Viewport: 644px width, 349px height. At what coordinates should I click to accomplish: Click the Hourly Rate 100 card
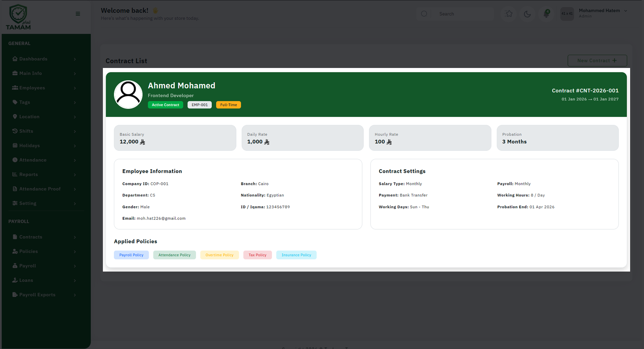tap(430, 138)
